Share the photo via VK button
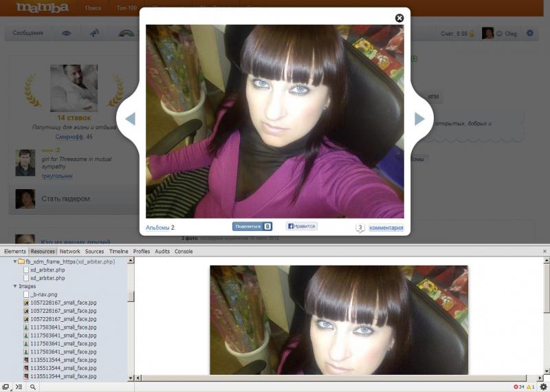Screen dimensions: 550x392 pyautogui.click(x=252, y=226)
